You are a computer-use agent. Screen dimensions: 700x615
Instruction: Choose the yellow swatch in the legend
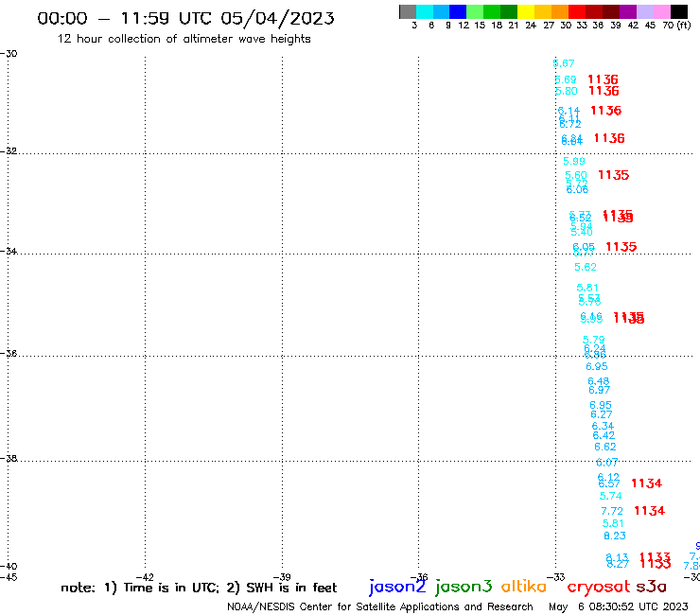526,11
